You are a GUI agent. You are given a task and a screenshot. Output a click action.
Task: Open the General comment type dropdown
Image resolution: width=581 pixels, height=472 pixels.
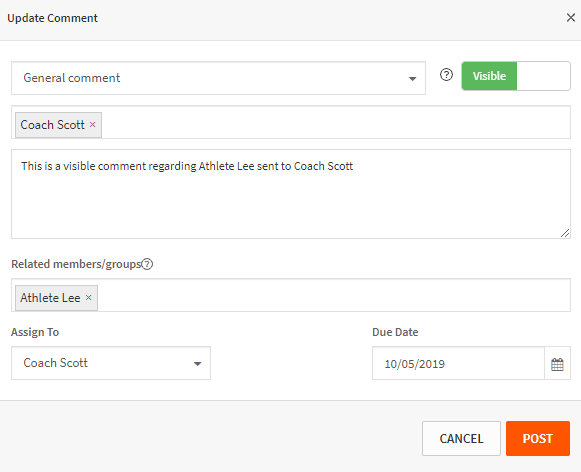218,78
